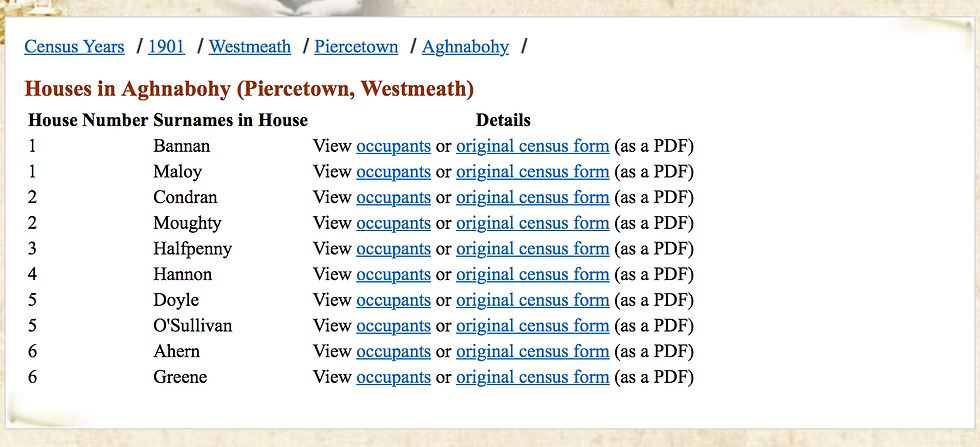View occupants of the Greene house

point(393,377)
